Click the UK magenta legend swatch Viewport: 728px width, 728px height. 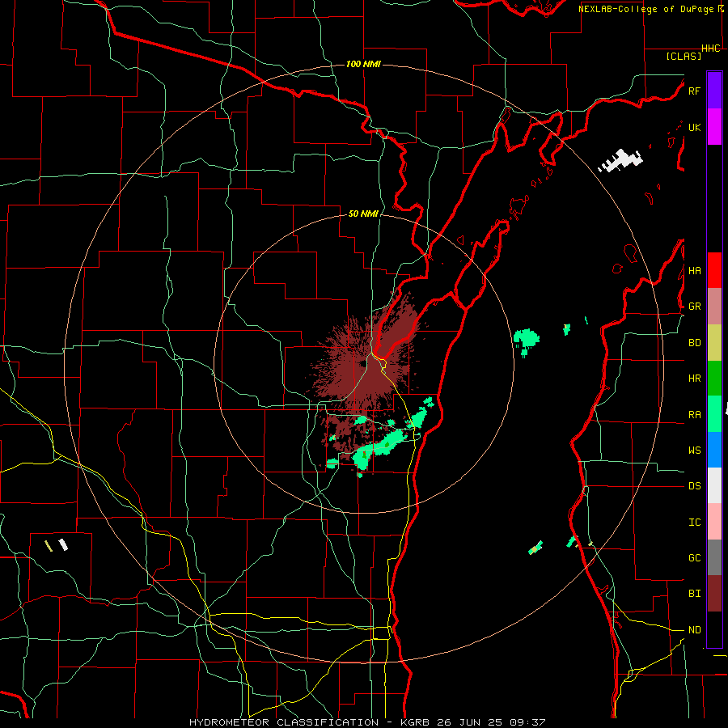click(714, 127)
